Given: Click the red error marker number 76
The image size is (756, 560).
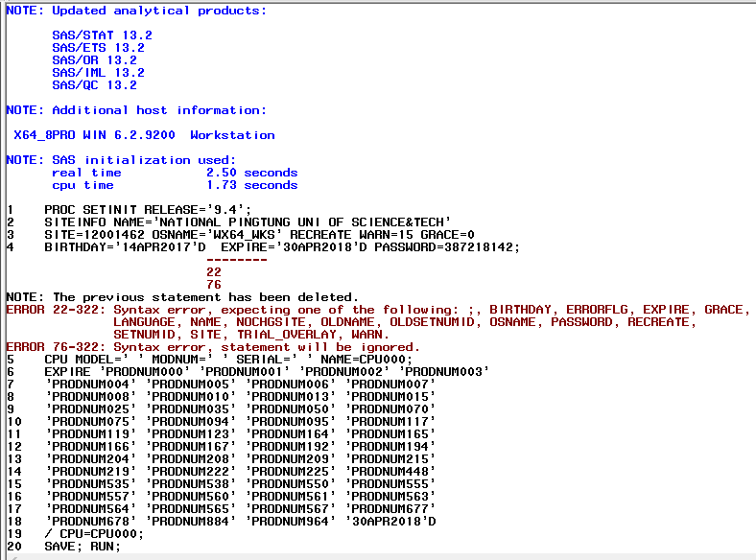Looking at the screenshot, I should [214, 285].
